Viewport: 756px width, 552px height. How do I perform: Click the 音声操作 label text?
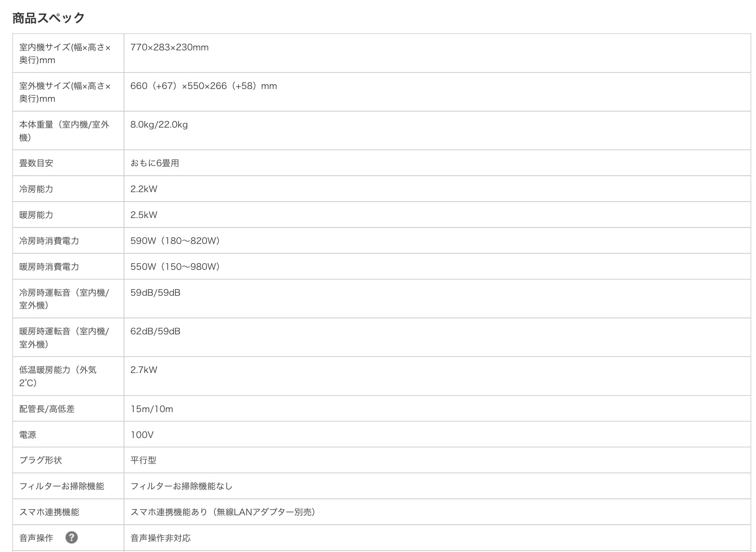(36, 538)
